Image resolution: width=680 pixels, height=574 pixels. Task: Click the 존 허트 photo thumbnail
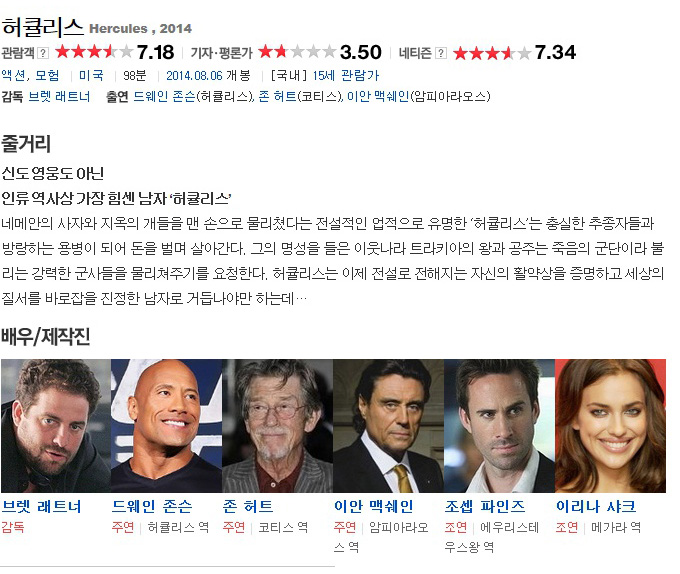tap(278, 426)
